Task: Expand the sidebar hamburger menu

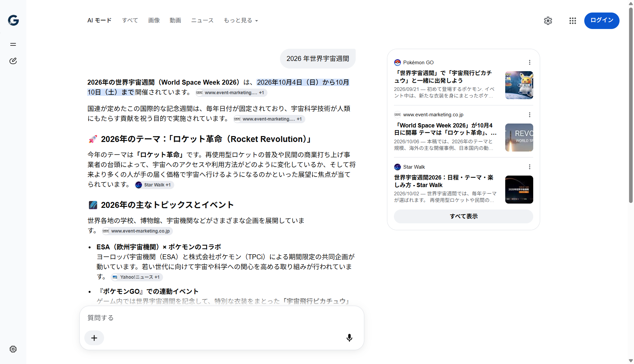Action: pyautogui.click(x=13, y=44)
